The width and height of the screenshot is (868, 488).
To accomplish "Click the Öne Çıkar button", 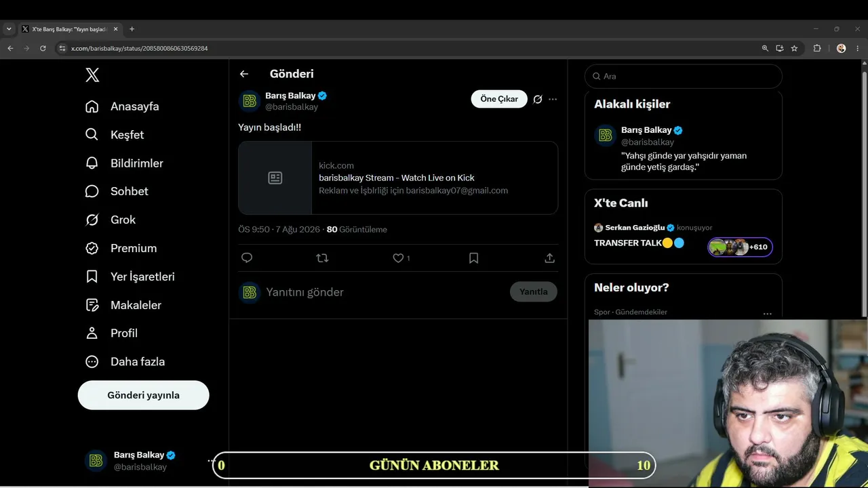I will coord(499,99).
